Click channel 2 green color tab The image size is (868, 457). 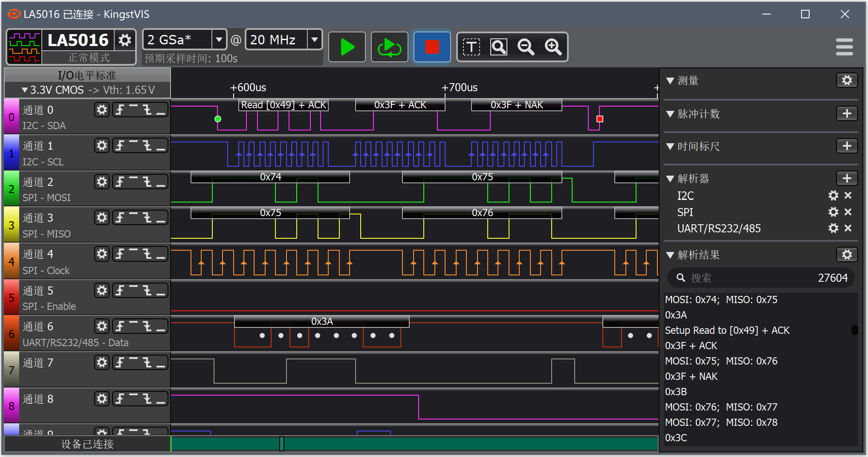click(12, 189)
